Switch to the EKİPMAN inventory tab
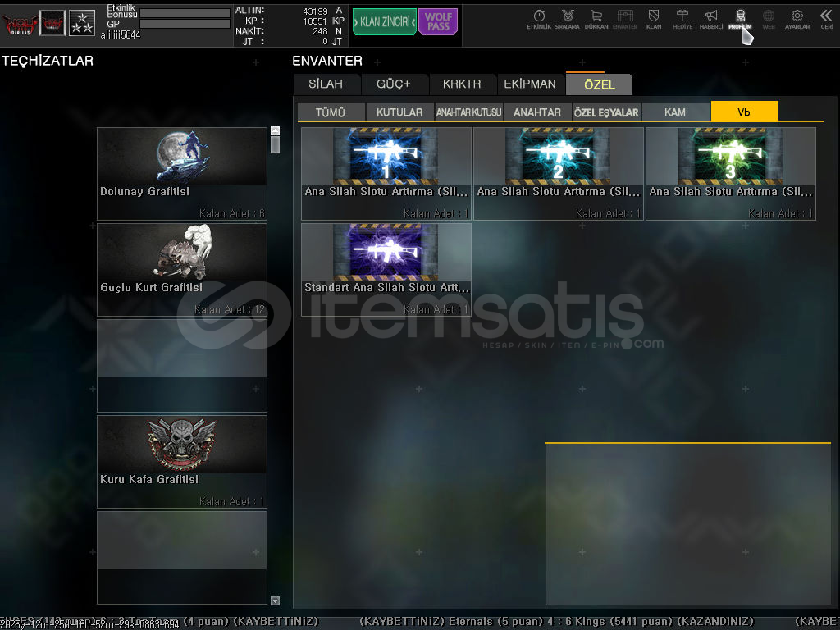Viewport: 840px width, 630px height. pyautogui.click(x=530, y=84)
